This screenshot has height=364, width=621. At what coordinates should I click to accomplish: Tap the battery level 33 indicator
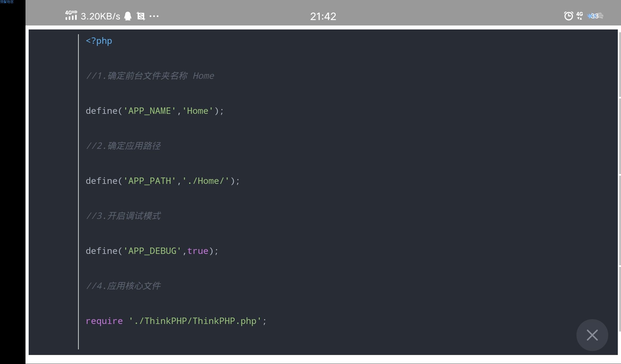[595, 16]
